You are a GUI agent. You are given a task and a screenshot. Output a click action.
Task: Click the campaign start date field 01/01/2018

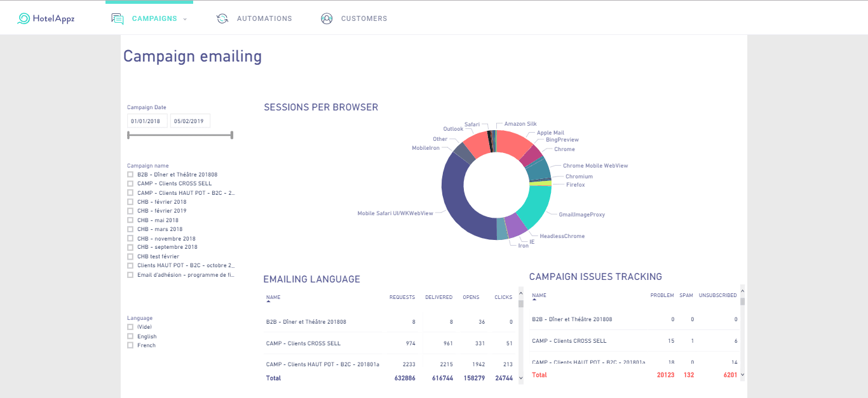coord(147,121)
